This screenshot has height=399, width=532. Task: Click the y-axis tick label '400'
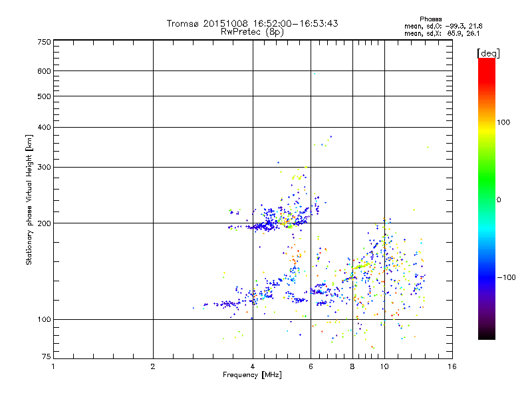tap(44, 127)
